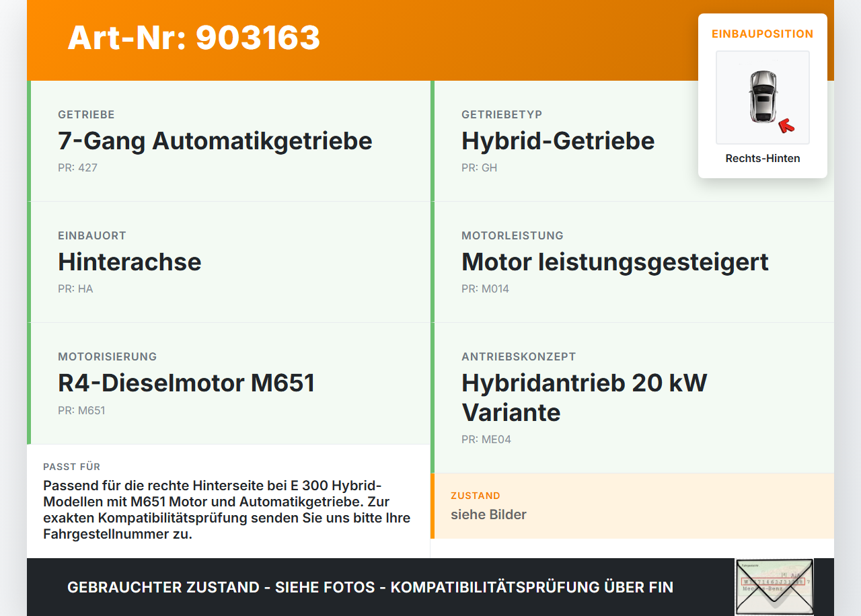The width and height of the screenshot is (861, 616).
Task: Click the 'Rechts-Hinten' caption
Action: point(763,159)
